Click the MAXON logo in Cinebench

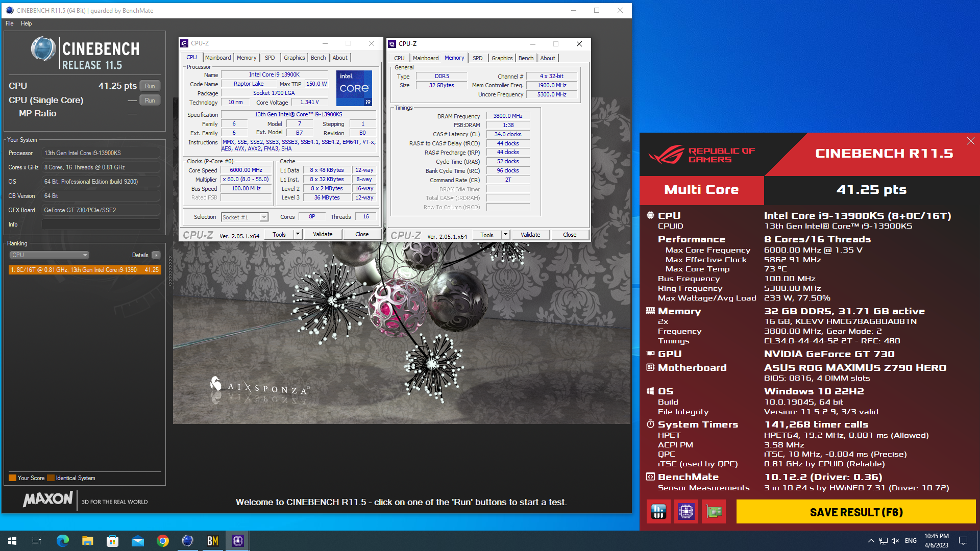point(47,499)
